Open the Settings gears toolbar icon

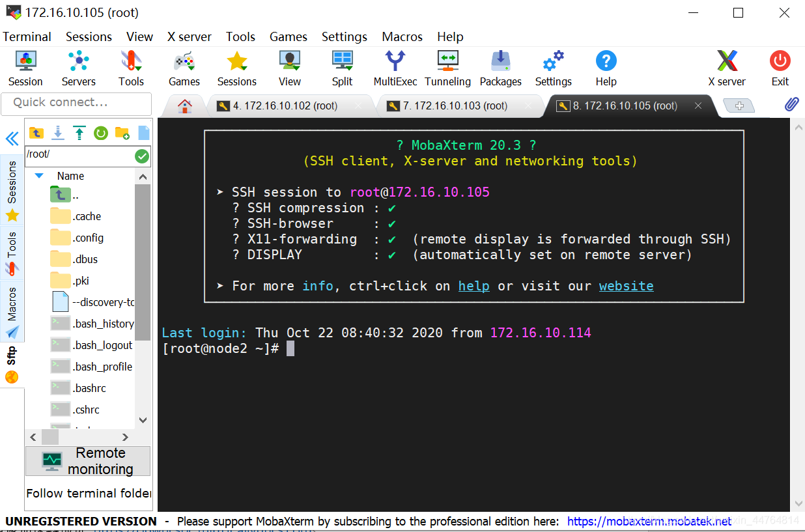coord(554,68)
